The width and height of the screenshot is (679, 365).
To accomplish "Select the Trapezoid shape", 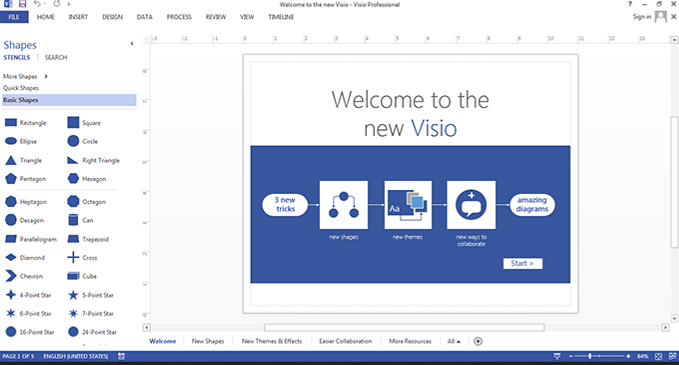I will click(x=73, y=239).
